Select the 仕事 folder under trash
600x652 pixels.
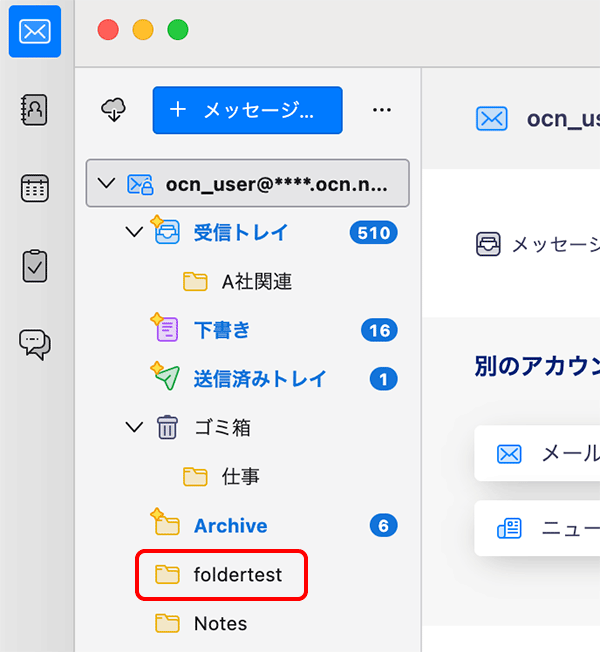(240, 477)
